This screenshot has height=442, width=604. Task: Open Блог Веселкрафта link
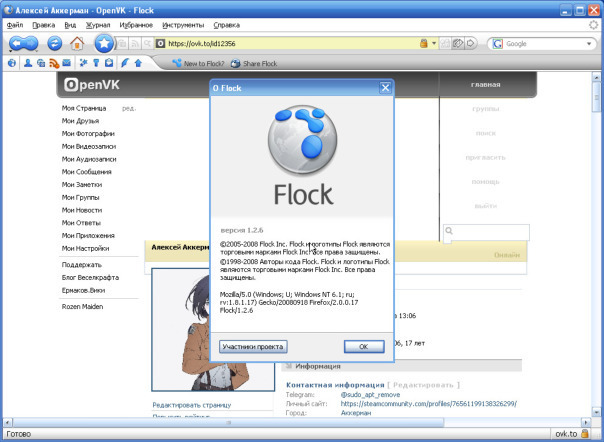tap(90, 277)
